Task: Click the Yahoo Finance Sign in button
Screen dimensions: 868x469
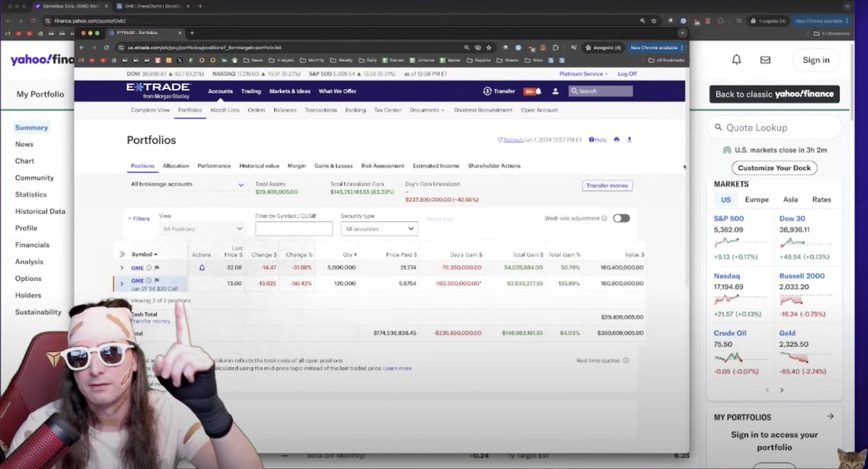Action: [816, 60]
